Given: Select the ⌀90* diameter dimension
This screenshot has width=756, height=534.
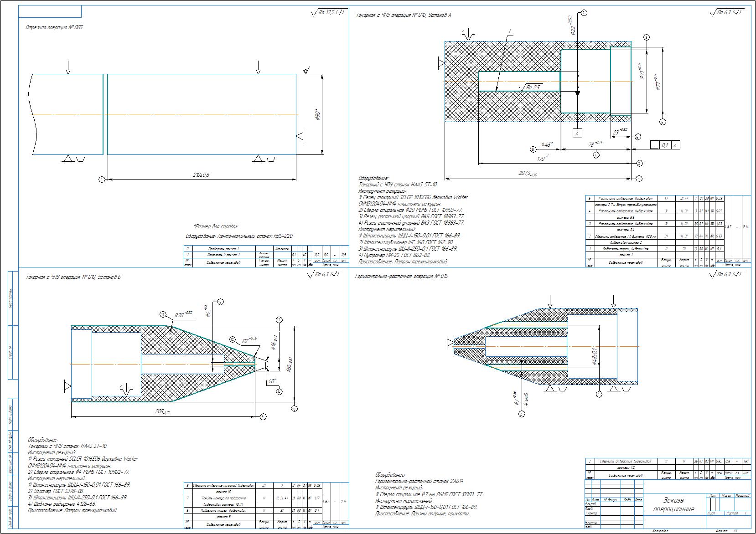Looking at the screenshot, I should click(x=318, y=114).
